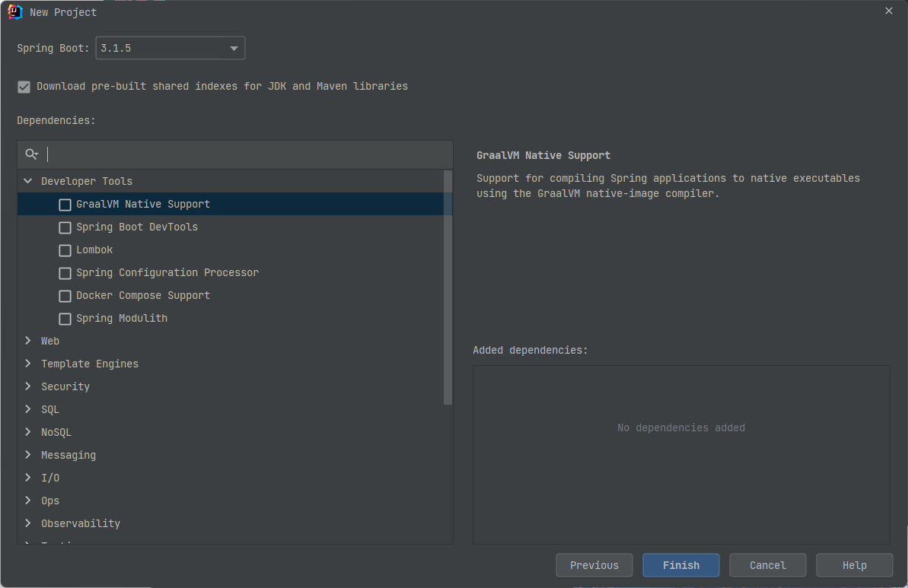Expand the Messaging dependency group
This screenshot has height=588, width=908.
pos(28,455)
